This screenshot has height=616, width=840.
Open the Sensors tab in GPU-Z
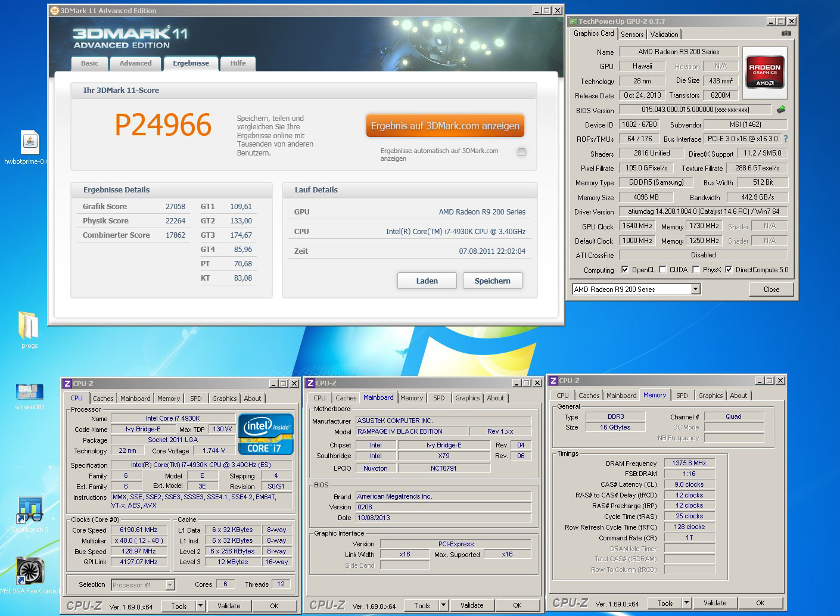(x=632, y=35)
